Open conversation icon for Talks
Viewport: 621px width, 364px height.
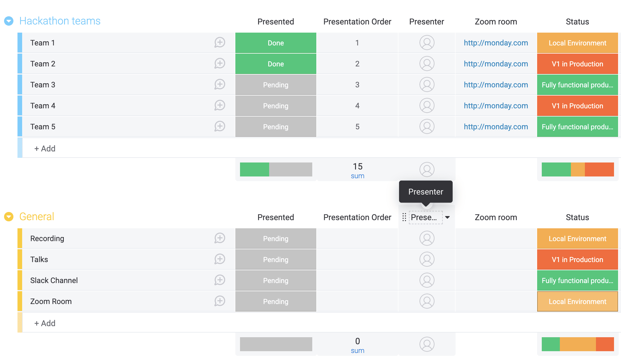pos(220,259)
